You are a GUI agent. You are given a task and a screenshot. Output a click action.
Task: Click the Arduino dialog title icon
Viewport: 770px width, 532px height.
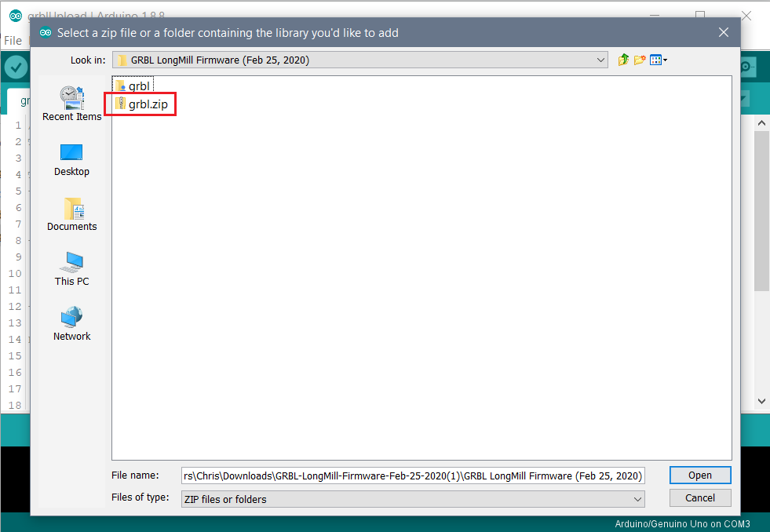[x=46, y=32]
